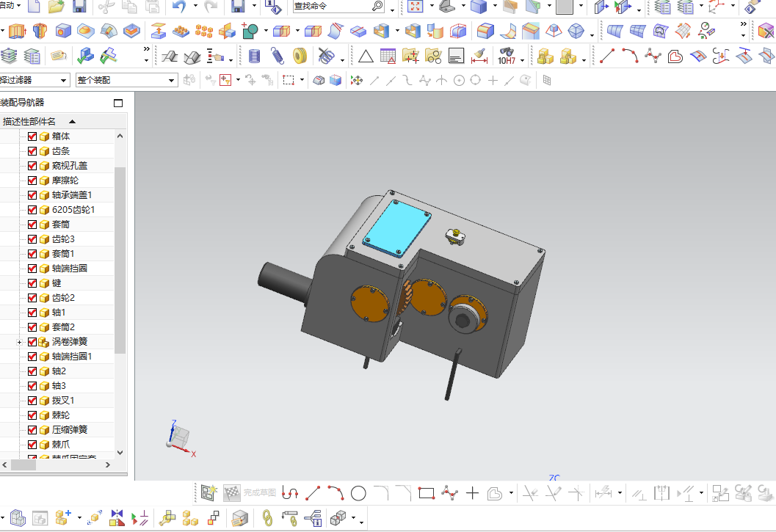Click the sketch Point plus icon

473,493
